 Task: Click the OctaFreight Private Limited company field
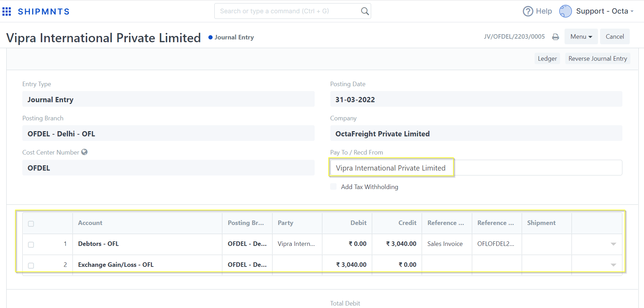coord(476,133)
